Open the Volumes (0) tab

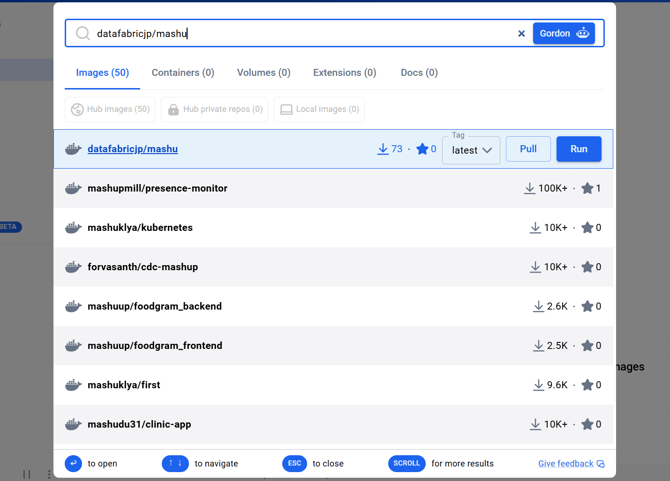click(x=264, y=73)
